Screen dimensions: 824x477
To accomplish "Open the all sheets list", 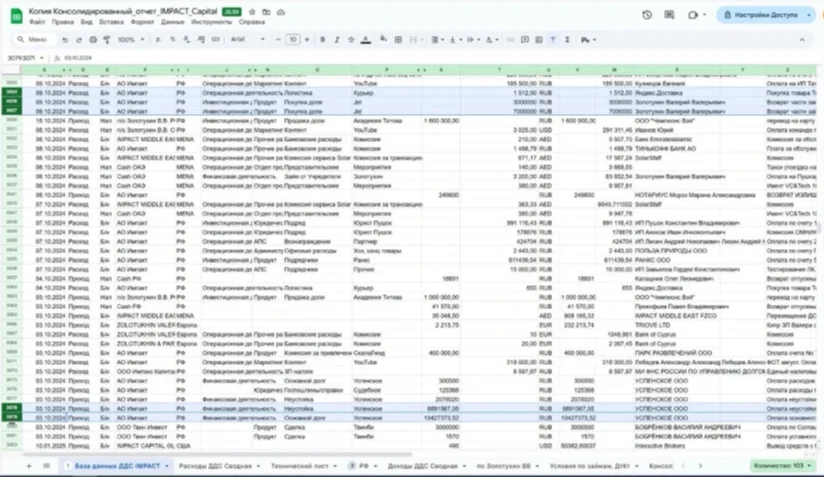I will [46, 466].
